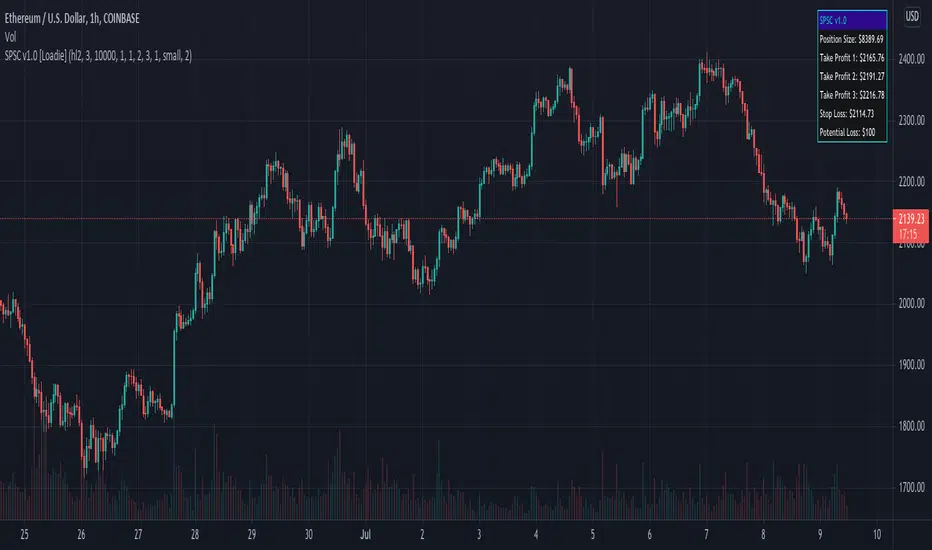This screenshot has height=550, width=932.
Task: Click the Take Profit 1 row
Action: (x=851, y=58)
